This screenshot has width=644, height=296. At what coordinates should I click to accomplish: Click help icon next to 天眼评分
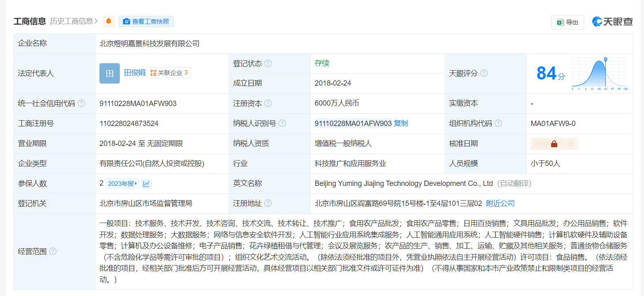click(484, 73)
